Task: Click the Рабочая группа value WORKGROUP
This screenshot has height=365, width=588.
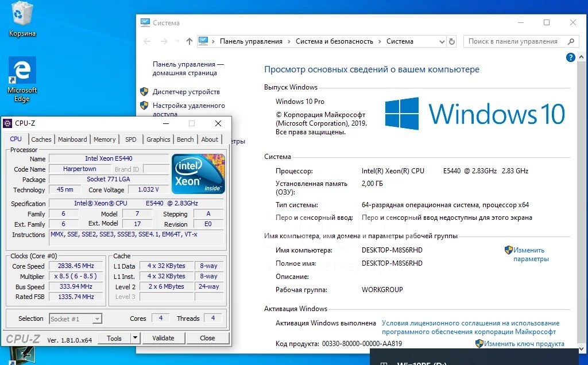Action: [382, 290]
